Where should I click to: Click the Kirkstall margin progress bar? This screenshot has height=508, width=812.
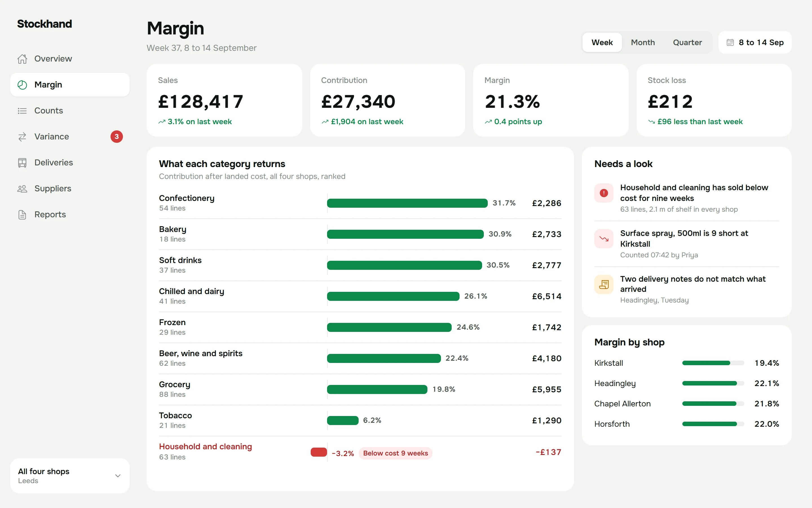coord(713,363)
